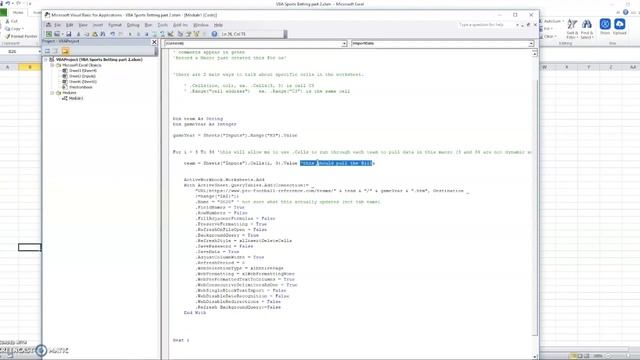Open the Window menu in VBA editor
This screenshot has height=360, width=640.
tap(201, 25)
